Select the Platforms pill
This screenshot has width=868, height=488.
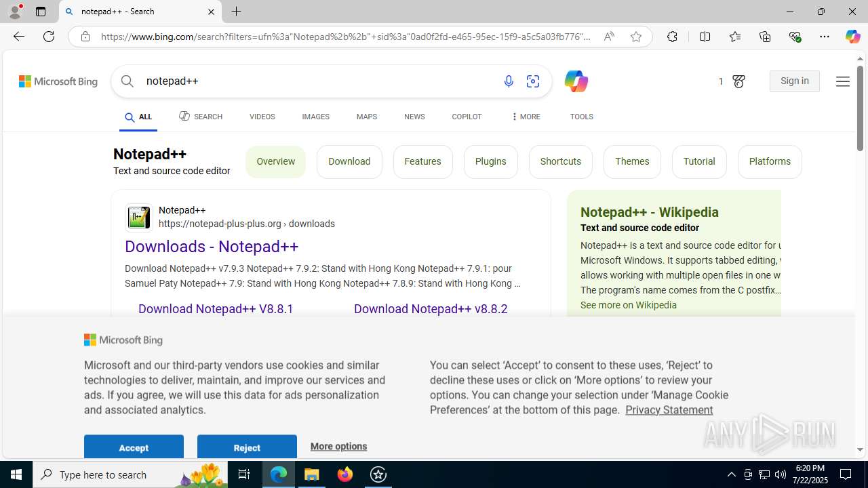point(770,161)
